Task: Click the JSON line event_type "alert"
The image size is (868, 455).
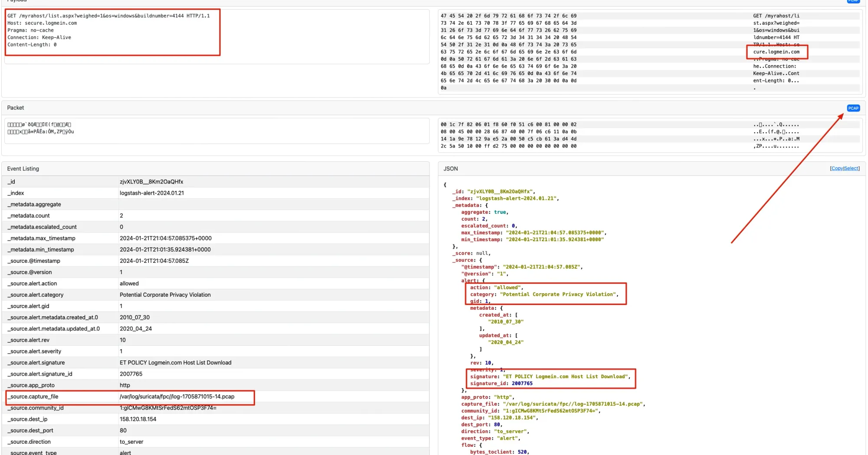Action: click(x=490, y=438)
